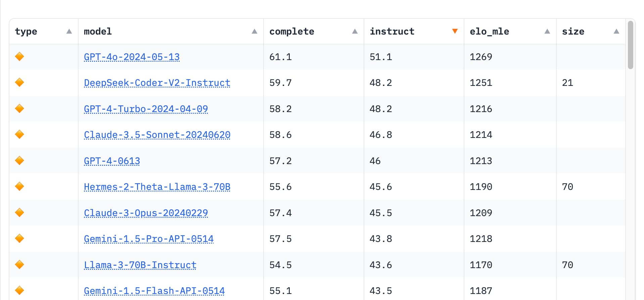Select the instruct score 45.6
The image size is (644, 300).
(381, 187)
